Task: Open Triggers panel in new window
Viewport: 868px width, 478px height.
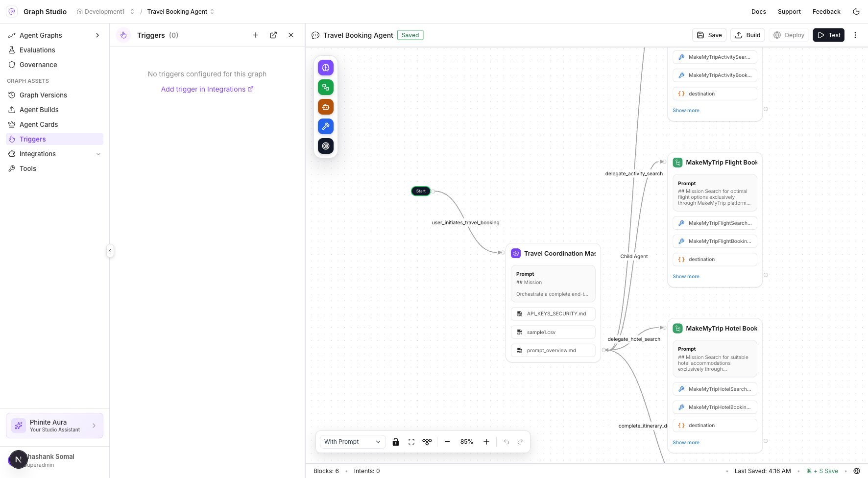Action: 273,35
